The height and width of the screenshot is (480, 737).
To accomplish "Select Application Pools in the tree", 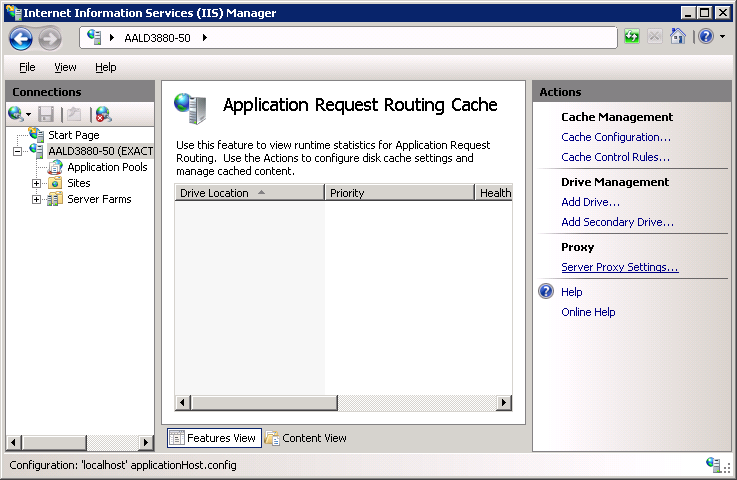I will [107, 167].
